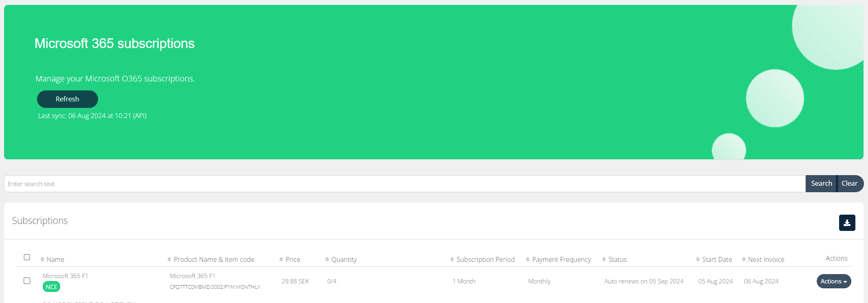Sort table by Quantity column
868x303 pixels.
[x=327, y=259]
